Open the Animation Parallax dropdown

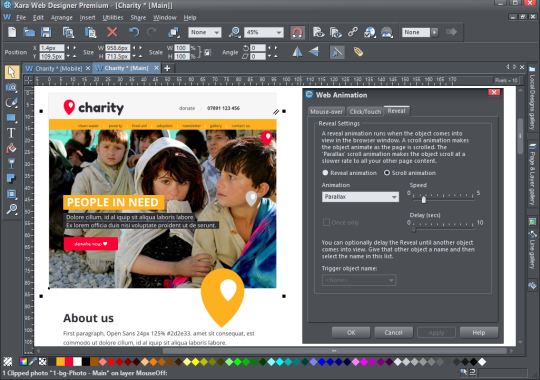(360, 197)
